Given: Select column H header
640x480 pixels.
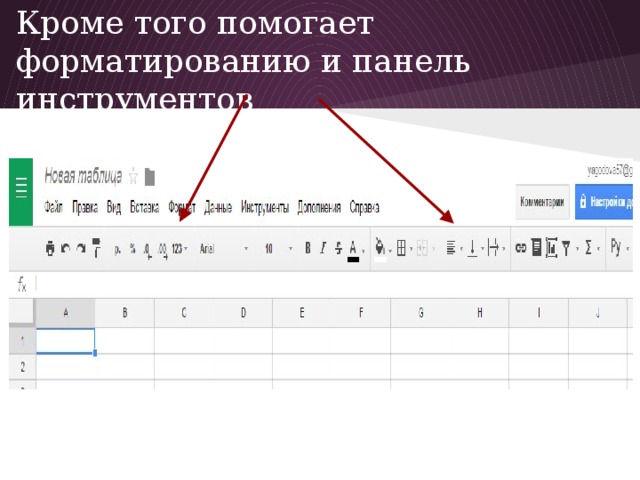Looking at the screenshot, I should (x=479, y=313).
